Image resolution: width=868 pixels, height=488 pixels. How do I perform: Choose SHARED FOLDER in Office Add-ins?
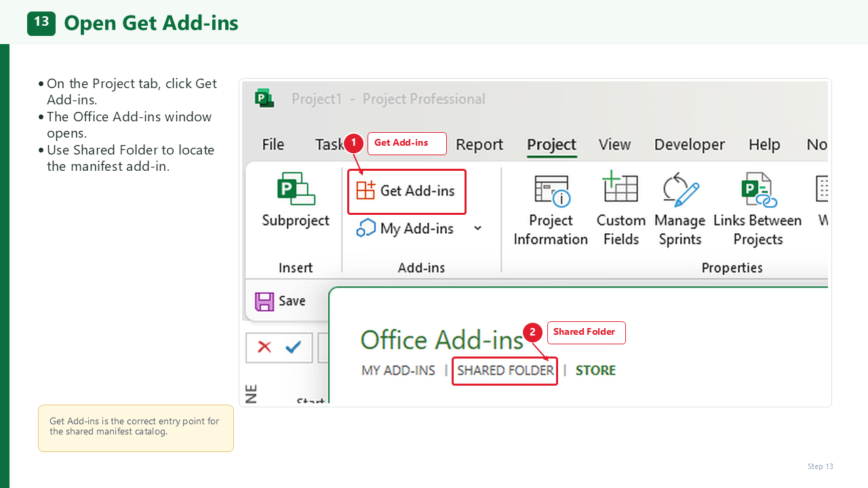coord(505,371)
